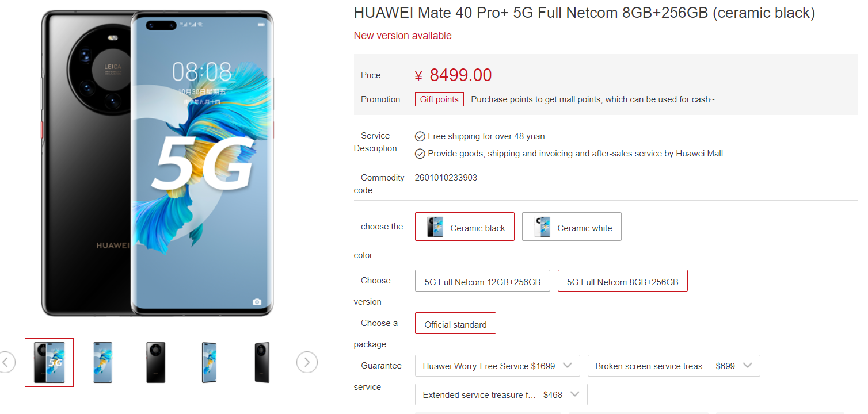Select the last phone thumbnail in the strip
The width and height of the screenshot is (868, 414).
coord(261,362)
